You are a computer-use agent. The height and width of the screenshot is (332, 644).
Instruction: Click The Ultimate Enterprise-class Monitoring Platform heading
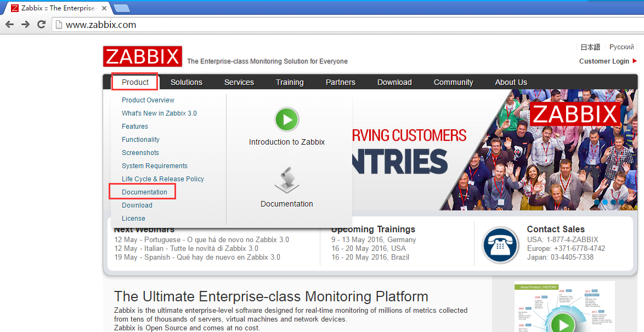271,296
